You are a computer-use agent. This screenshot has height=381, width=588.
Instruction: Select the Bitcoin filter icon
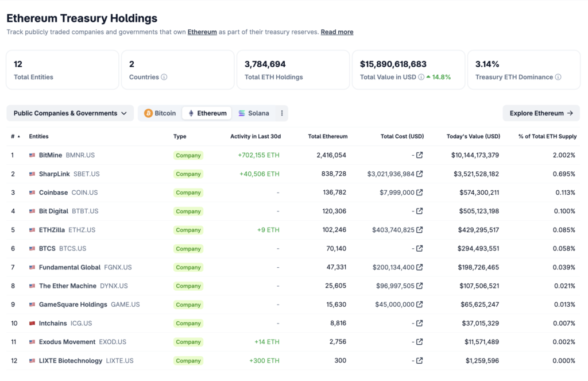pos(148,113)
